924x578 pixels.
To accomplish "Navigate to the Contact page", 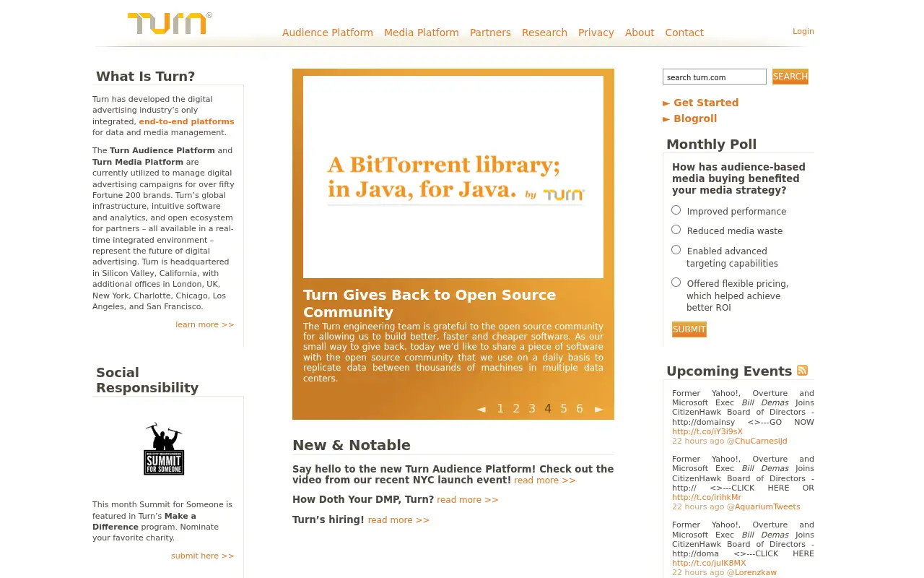I will 684,33.
